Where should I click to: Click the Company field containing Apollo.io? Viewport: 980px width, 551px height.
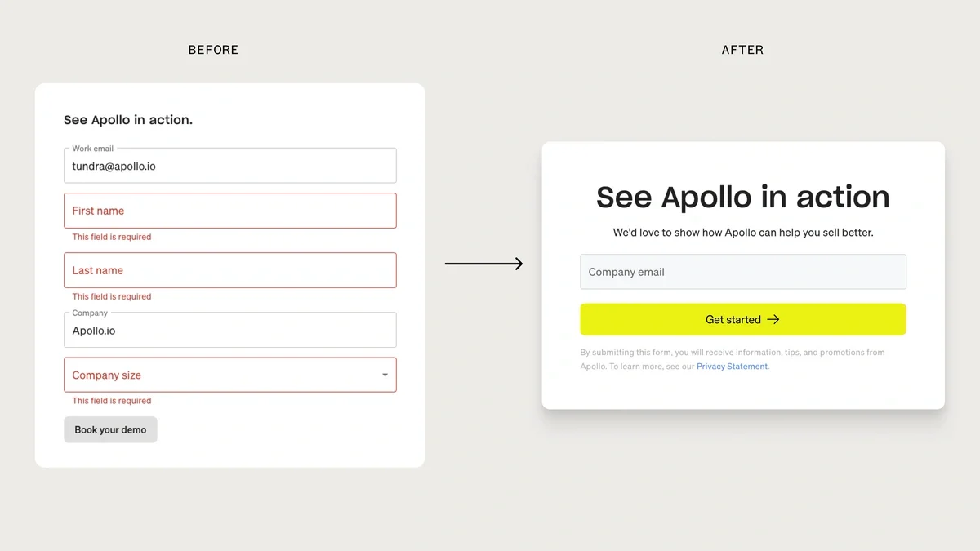[x=229, y=331]
